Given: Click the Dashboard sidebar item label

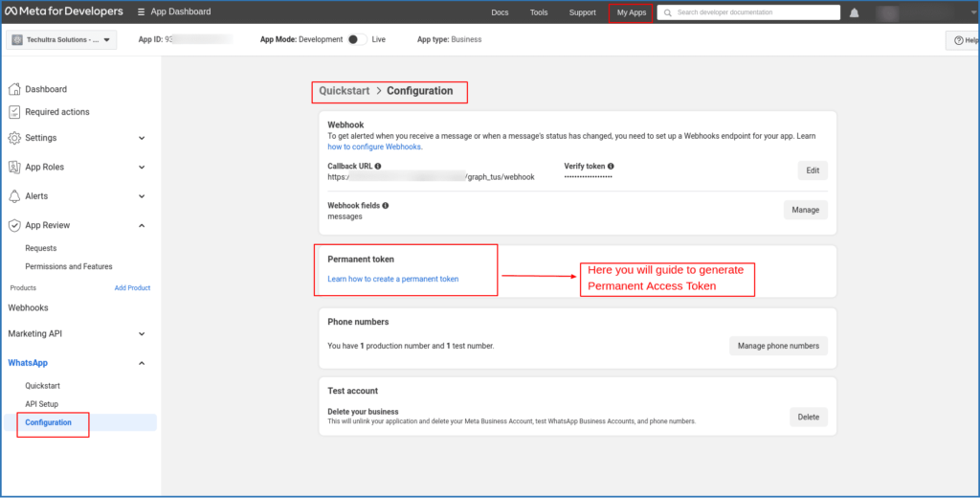Looking at the screenshot, I should point(46,89).
